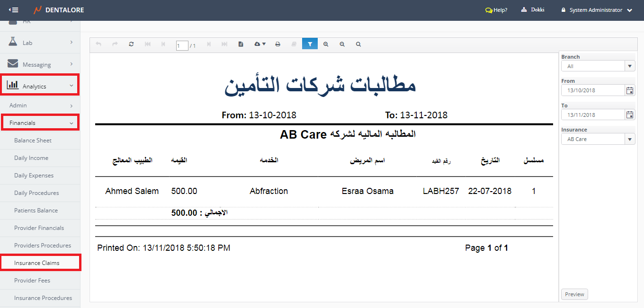
Task: Click the zoom out magnifier icon
Action: [342, 44]
